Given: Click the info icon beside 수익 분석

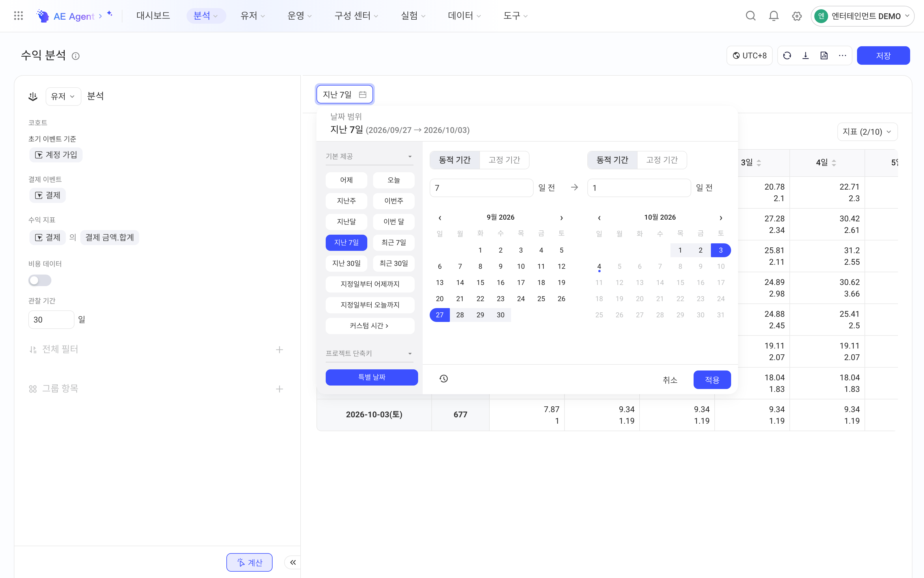Looking at the screenshot, I should click(76, 56).
